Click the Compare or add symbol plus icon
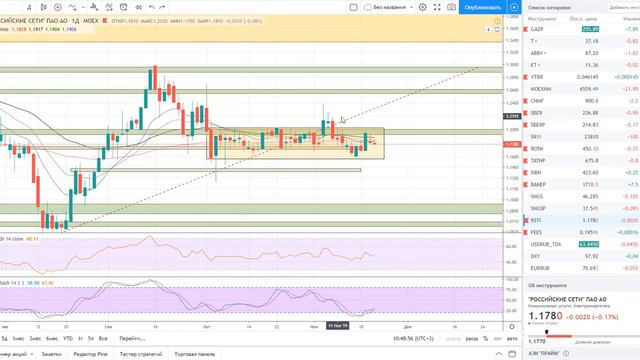 coord(58,7)
